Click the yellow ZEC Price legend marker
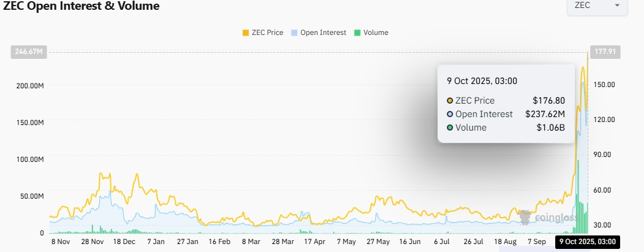Image resolution: width=644 pixels, height=252 pixels. [245, 32]
